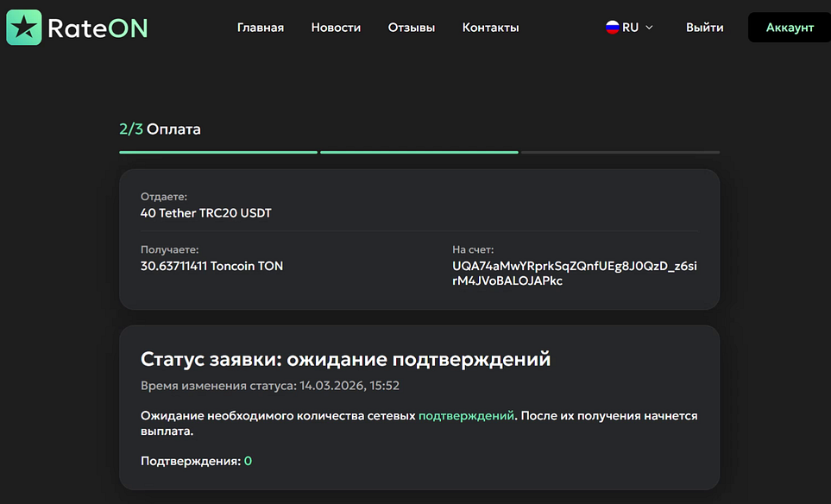Click the 2/3 Оплата step heading
Image resolution: width=831 pixels, height=504 pixels.
(160, 129)
